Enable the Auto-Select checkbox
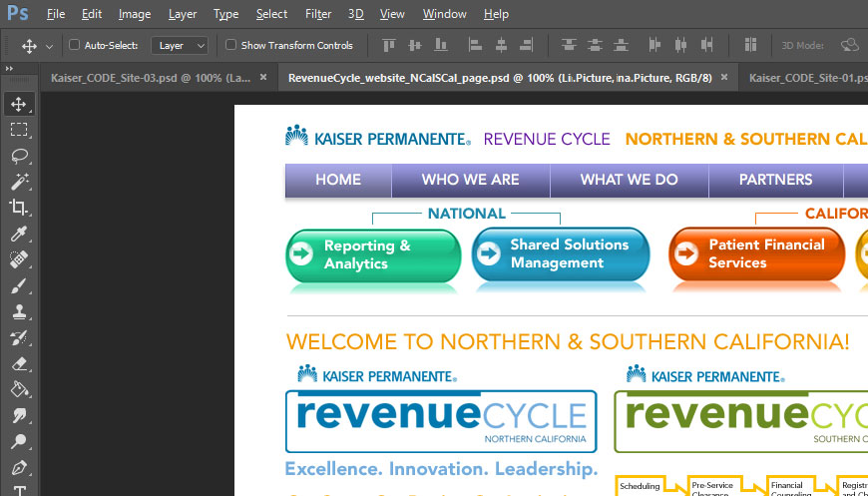 (74, 45)
